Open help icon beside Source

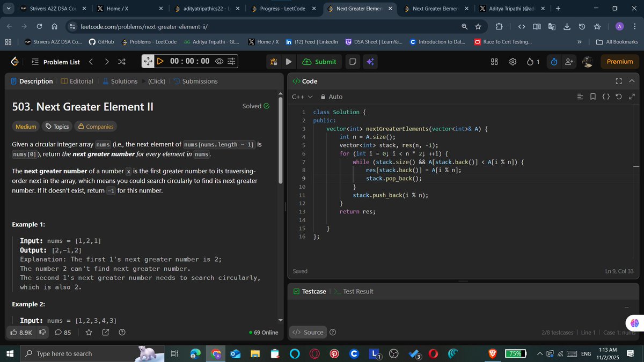click(333, 333)
